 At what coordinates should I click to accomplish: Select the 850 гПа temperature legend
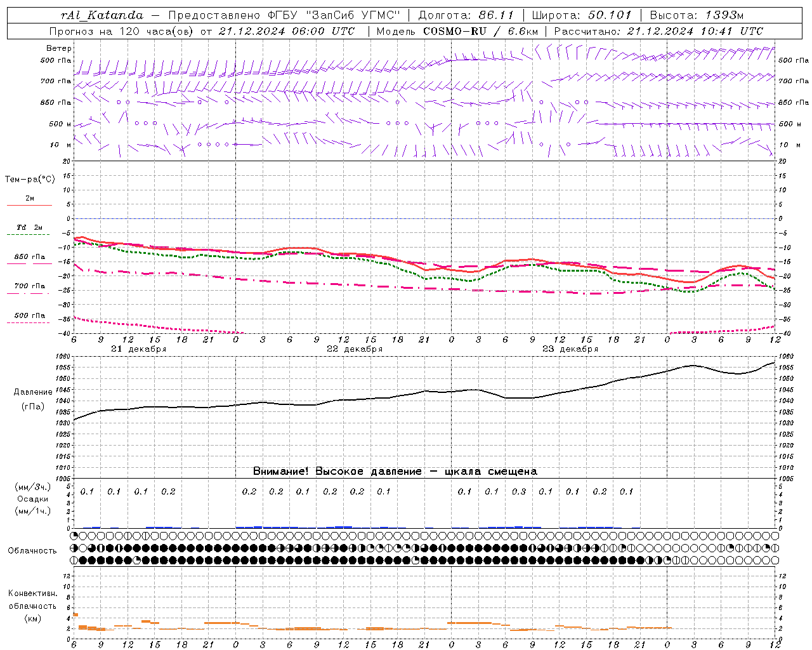30,260
